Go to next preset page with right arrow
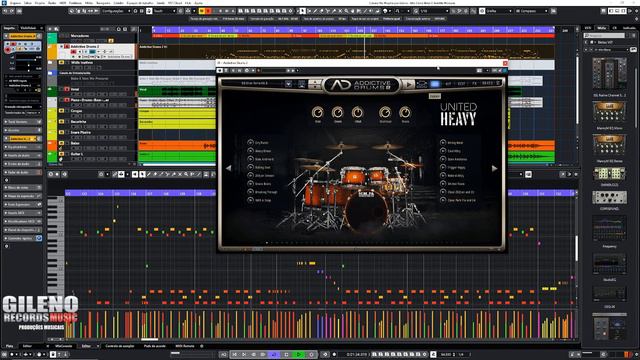This screenshot has height=360, width=640. (x=494, y=168)
